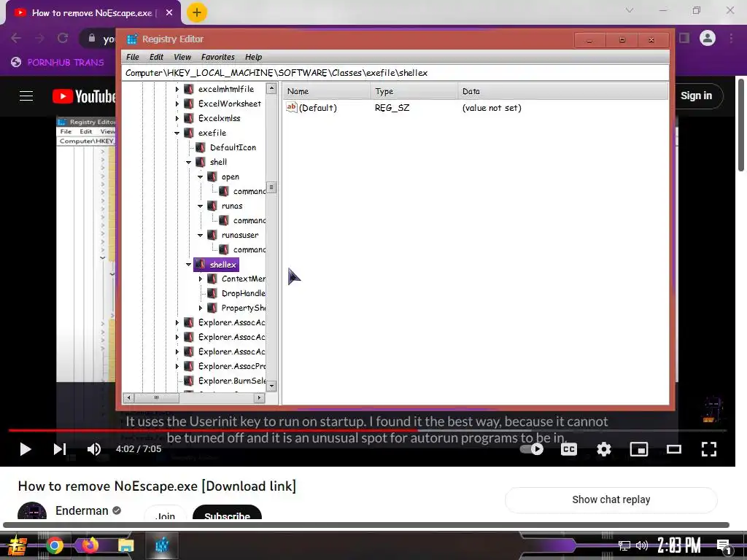The height and width of the screenshot is (560, 747).
Task: Select the DropHandler key
Action: pos(243,293)
